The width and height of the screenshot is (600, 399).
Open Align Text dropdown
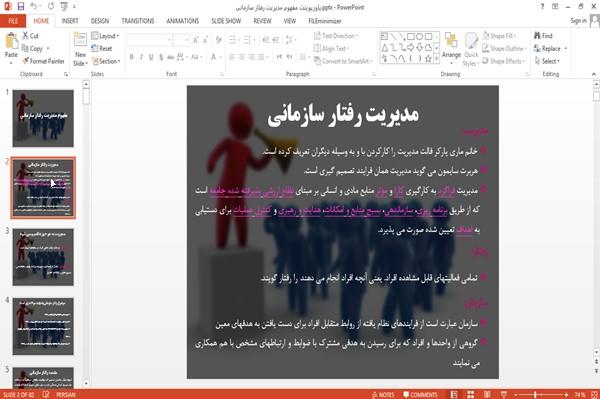point(331,48)
